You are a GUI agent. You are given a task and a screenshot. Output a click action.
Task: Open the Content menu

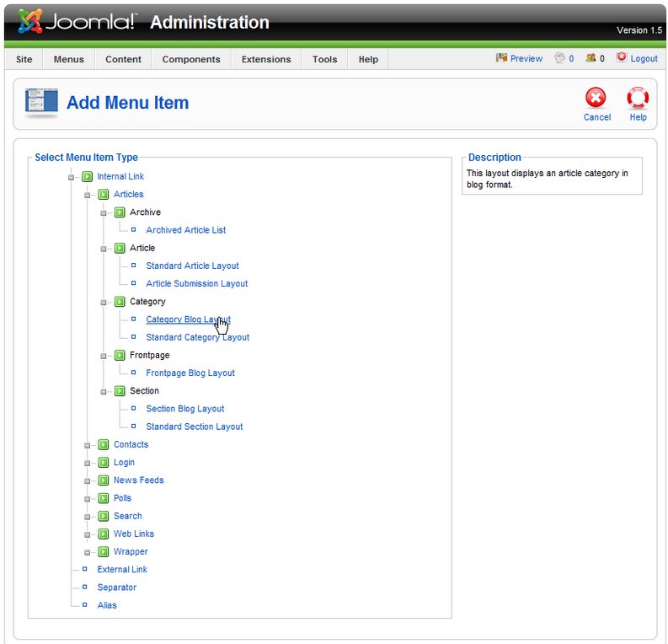point(123,59)
